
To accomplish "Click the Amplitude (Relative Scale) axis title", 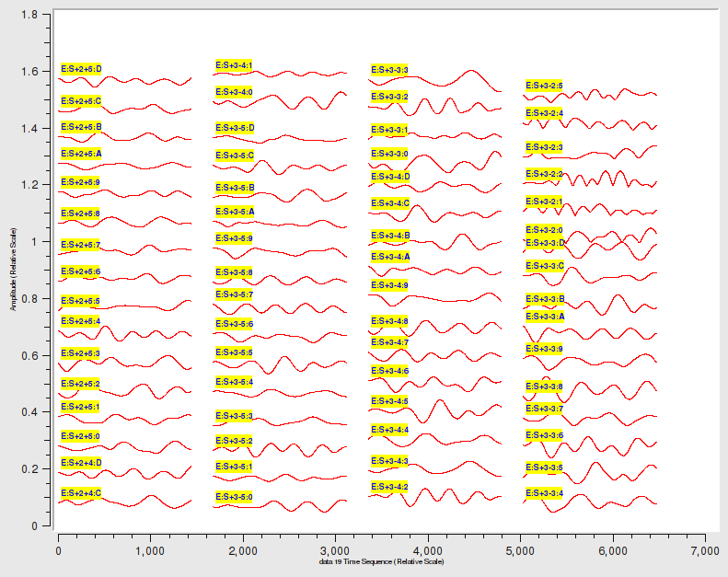I will click(14, 269).
